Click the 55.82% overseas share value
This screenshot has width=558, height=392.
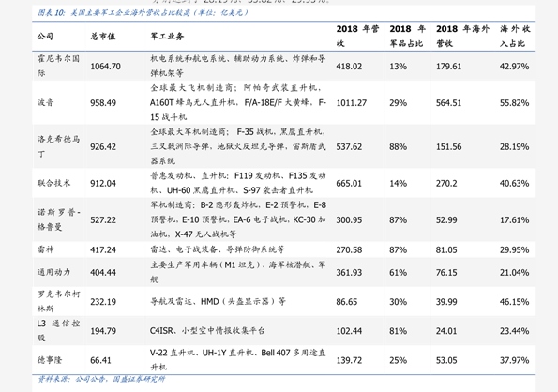514,103
